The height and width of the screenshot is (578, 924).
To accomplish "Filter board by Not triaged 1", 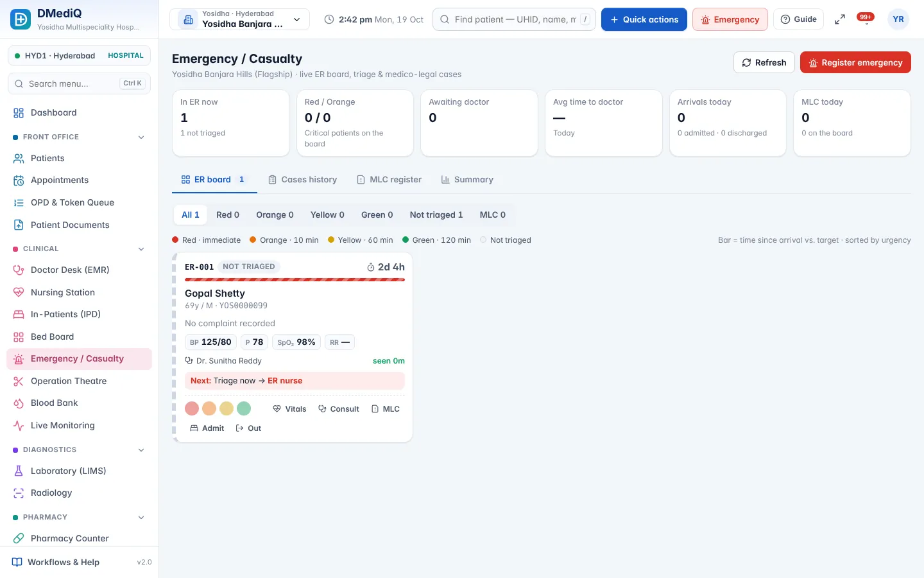I will [x=436, y=215].
